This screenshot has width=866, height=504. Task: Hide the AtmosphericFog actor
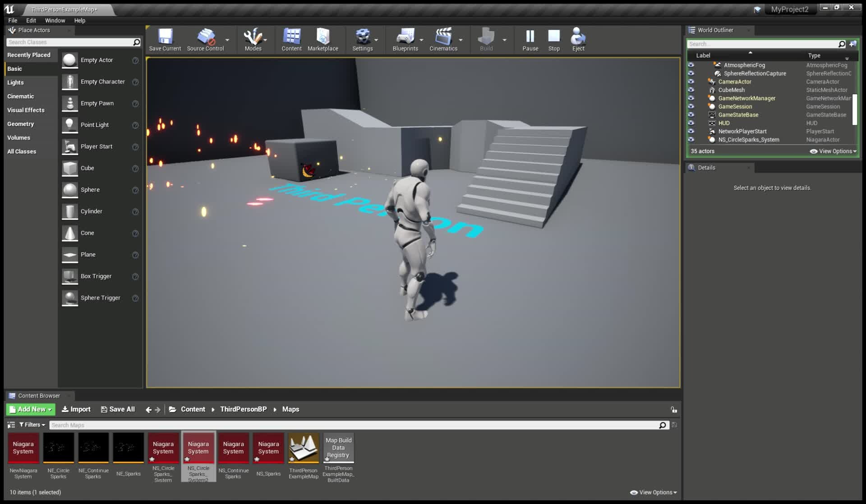[691, 65]
